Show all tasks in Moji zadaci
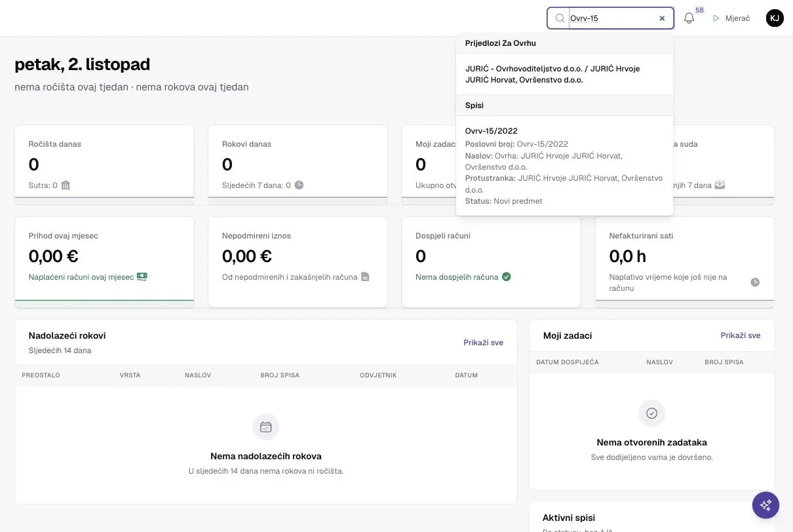 (x=741, y=335)
